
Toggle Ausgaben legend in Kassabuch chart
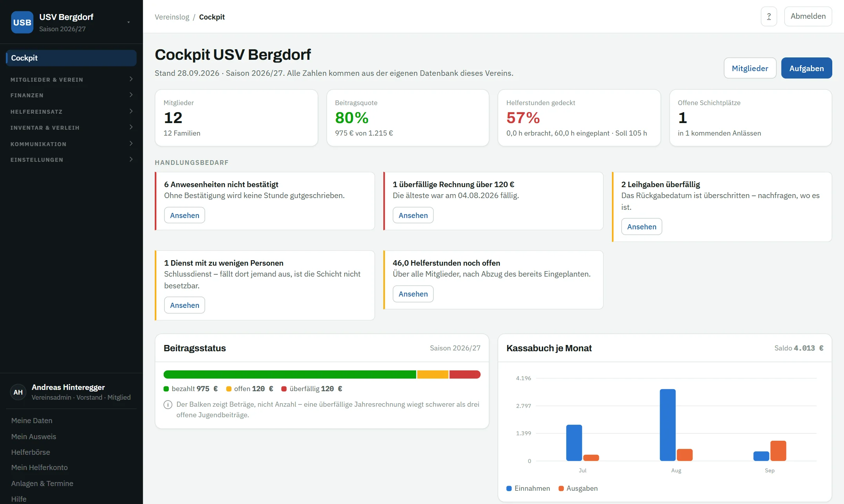click(x=578, y=488)
